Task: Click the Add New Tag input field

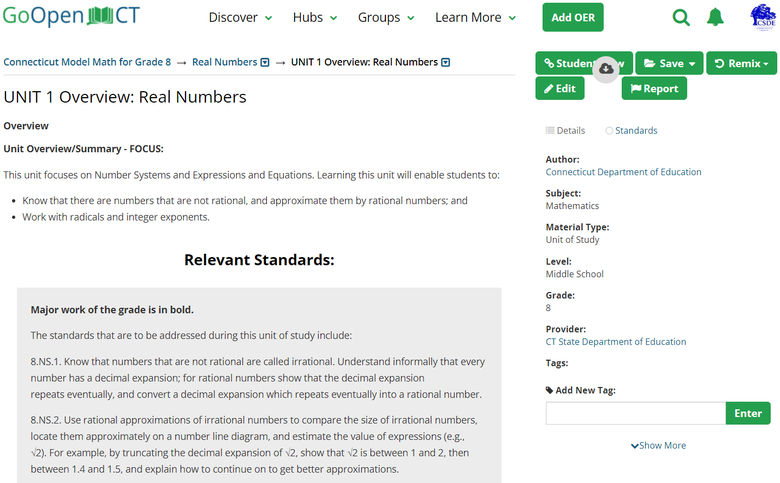Action: pyautogui.click(x=635, y=413)
